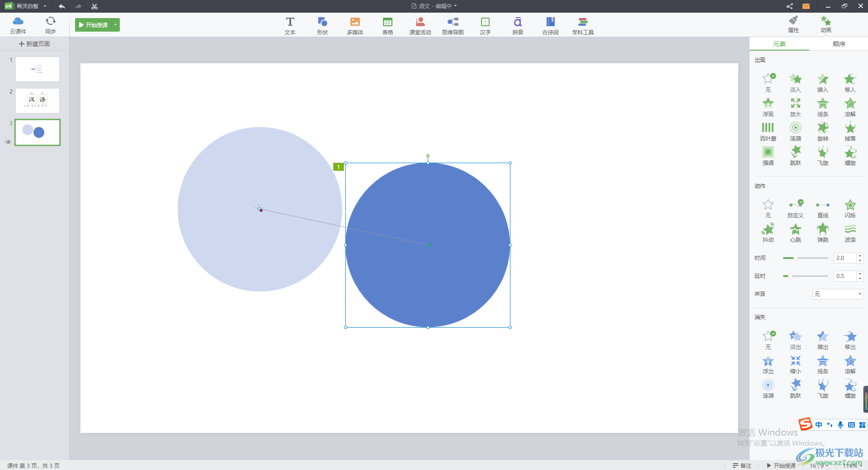
Task: Apply 擦出 wipe-out exit animation
Action: [823, 340]
